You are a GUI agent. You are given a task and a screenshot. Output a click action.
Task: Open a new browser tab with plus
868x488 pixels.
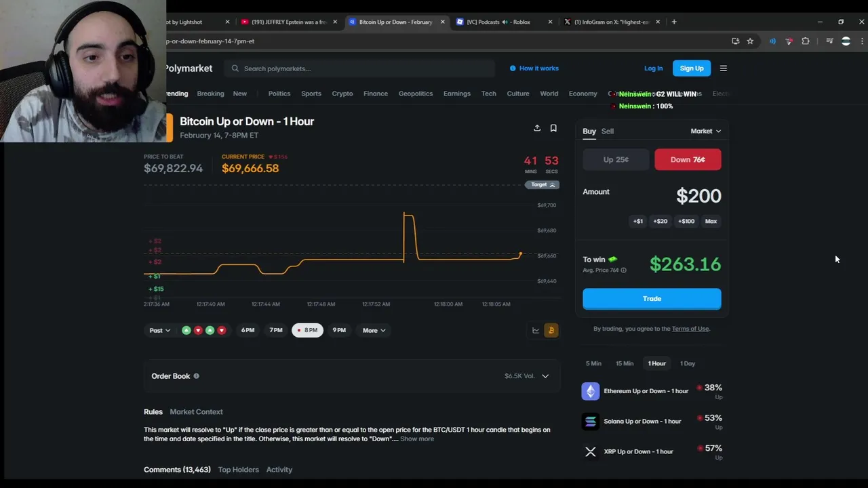[674, 22]
